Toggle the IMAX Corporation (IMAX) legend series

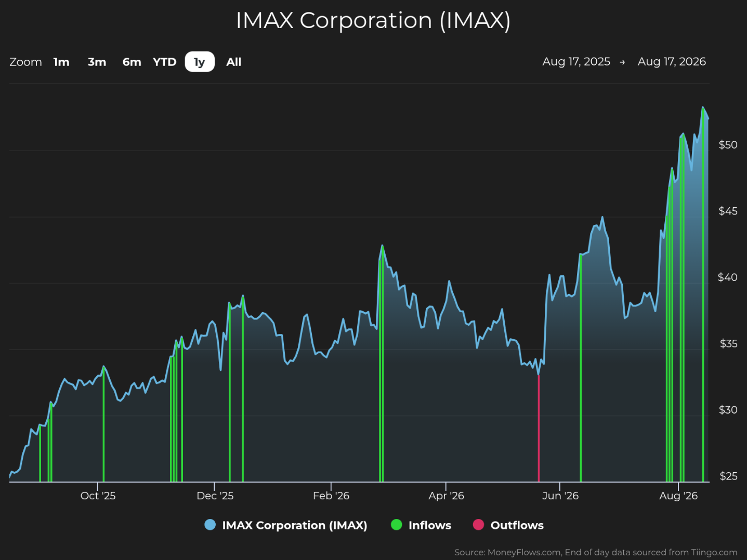286,525
